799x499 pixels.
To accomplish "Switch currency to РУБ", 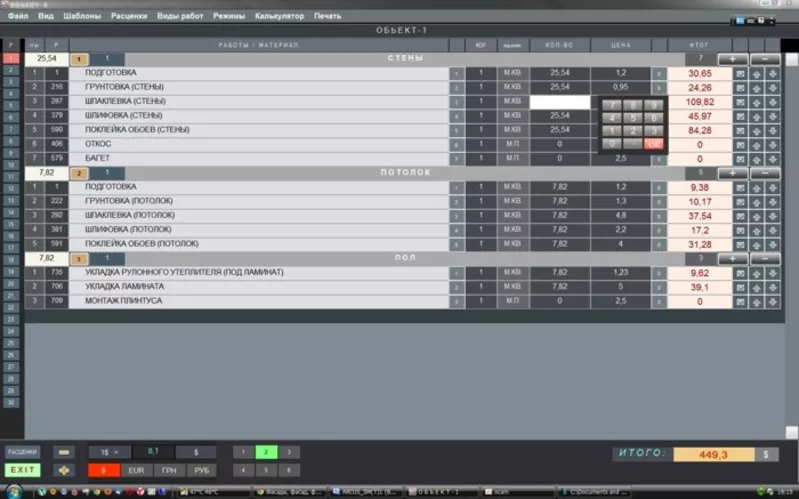I will (202, 470).
